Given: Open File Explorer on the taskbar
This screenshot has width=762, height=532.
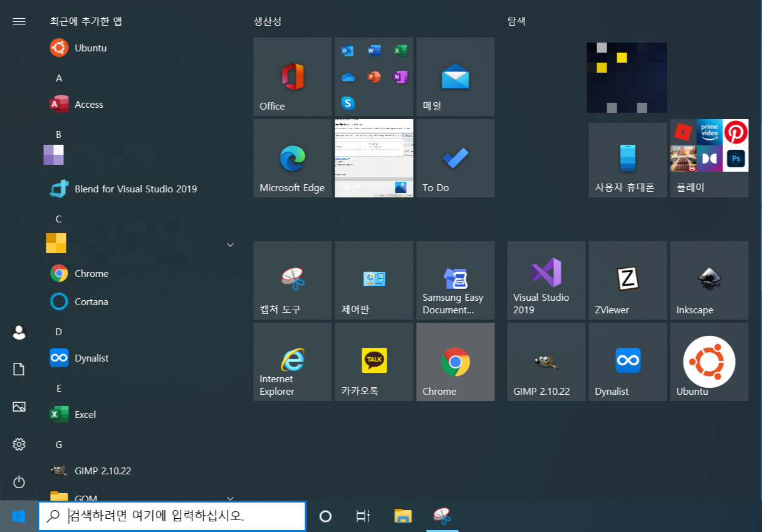Looking at the screenshot, I should (x=403, y=516).
